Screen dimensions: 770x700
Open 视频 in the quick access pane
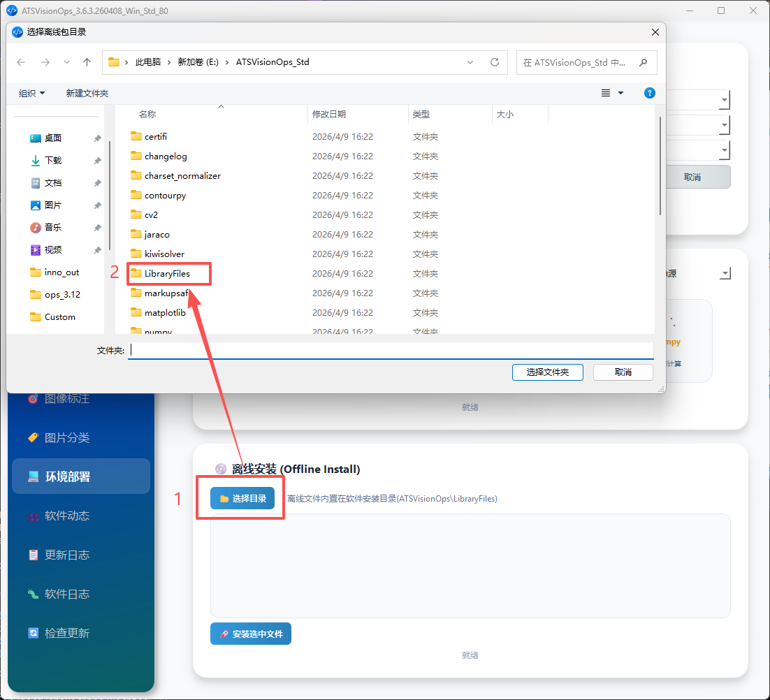point(53,250)
